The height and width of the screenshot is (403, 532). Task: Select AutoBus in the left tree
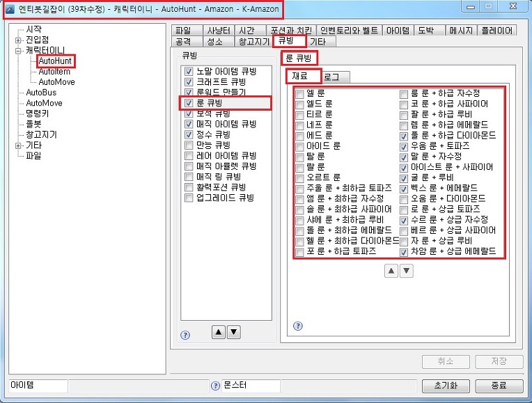pyautogui.click(x=41, y=93)
